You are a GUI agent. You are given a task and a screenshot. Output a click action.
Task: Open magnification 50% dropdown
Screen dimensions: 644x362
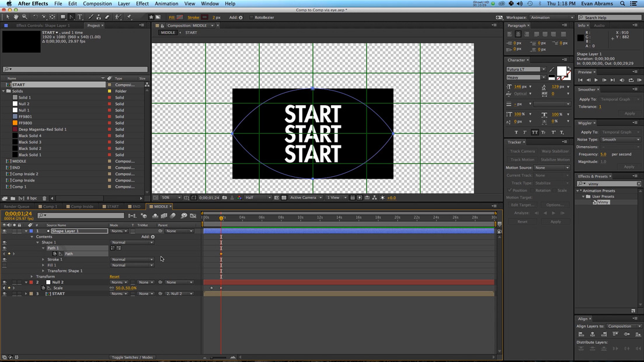(171, 198)
